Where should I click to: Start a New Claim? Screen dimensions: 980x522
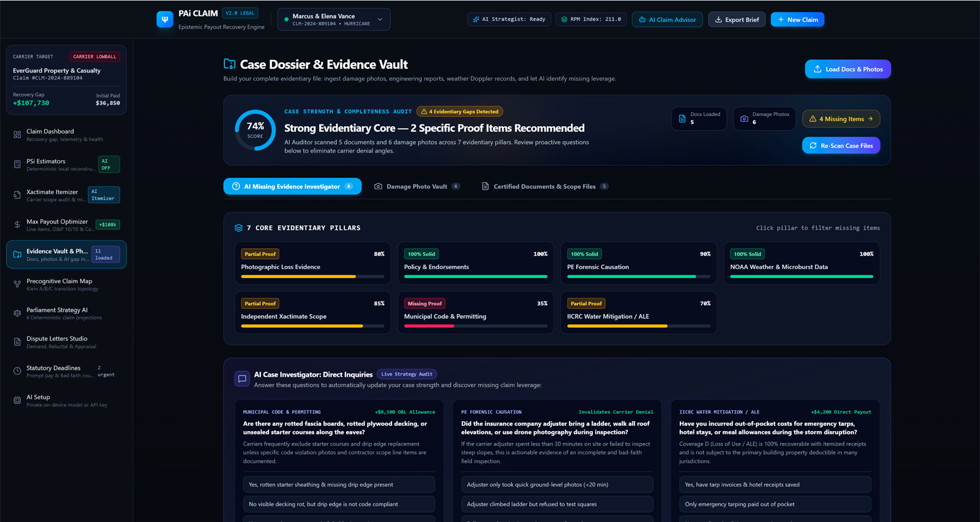coord(797,20)
